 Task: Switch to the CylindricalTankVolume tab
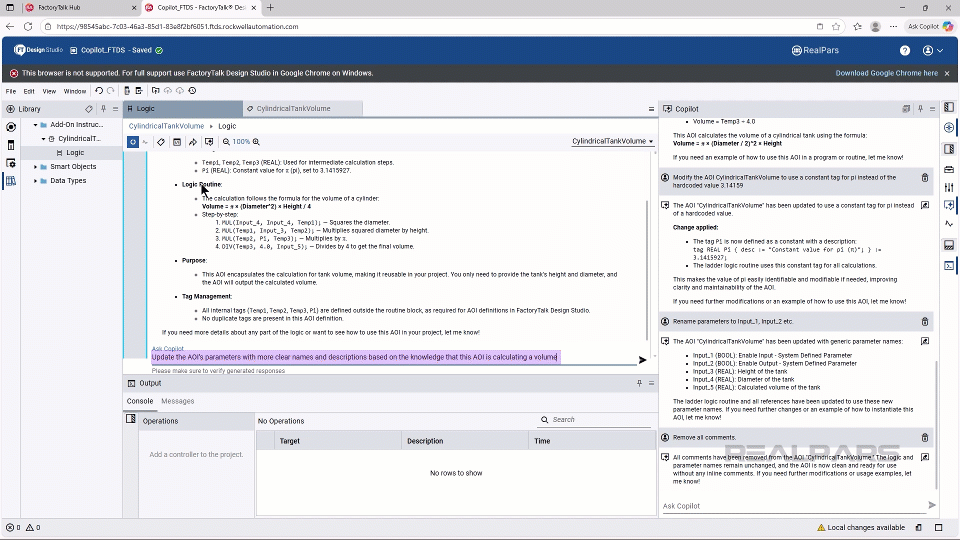(x=302, y=108)
